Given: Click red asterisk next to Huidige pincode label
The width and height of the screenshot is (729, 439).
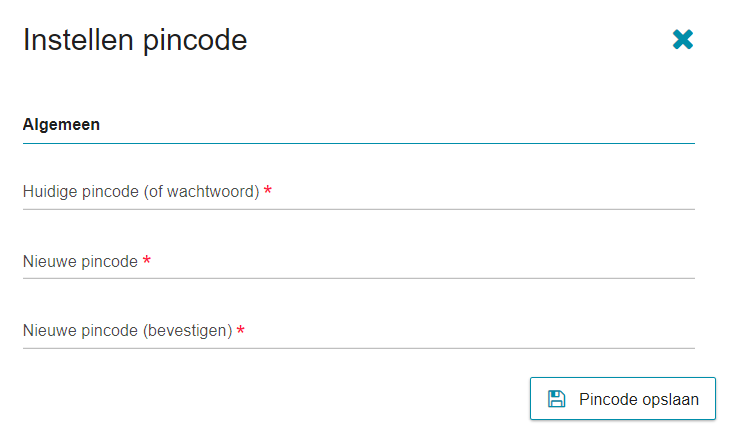Looking at the screenshot, I should 268,191.
